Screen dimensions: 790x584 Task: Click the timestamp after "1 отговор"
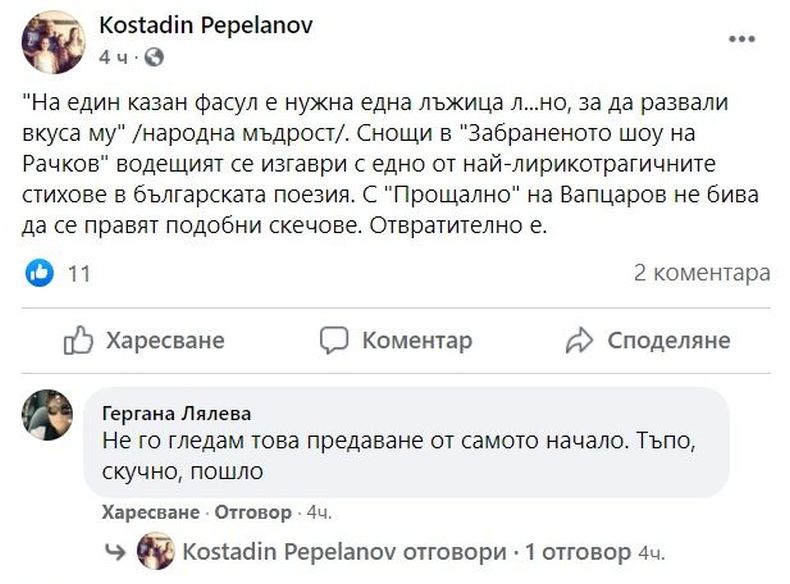651,552
